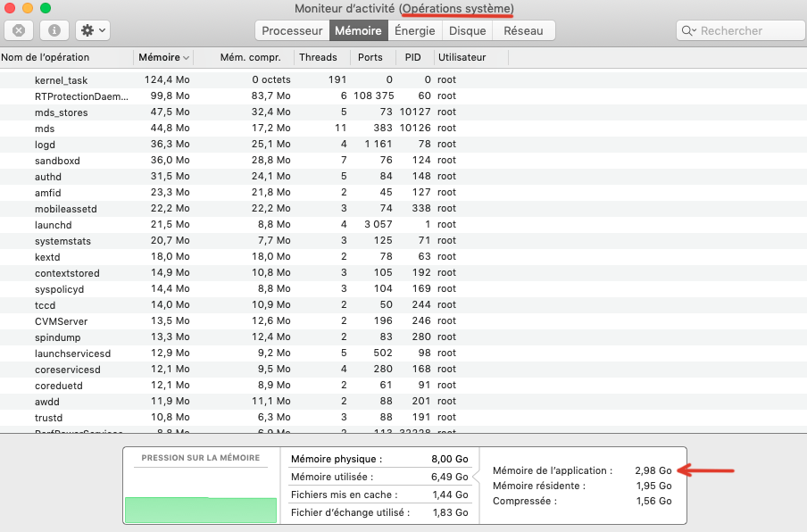Open process info with the (i) icon
The image size is (807, 532).
pos(54,30)
